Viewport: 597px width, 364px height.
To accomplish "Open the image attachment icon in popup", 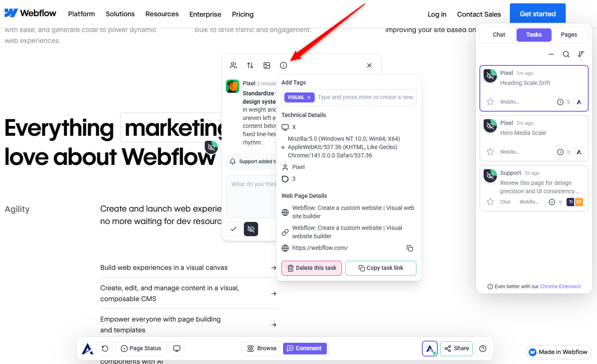I will point(267,65).
